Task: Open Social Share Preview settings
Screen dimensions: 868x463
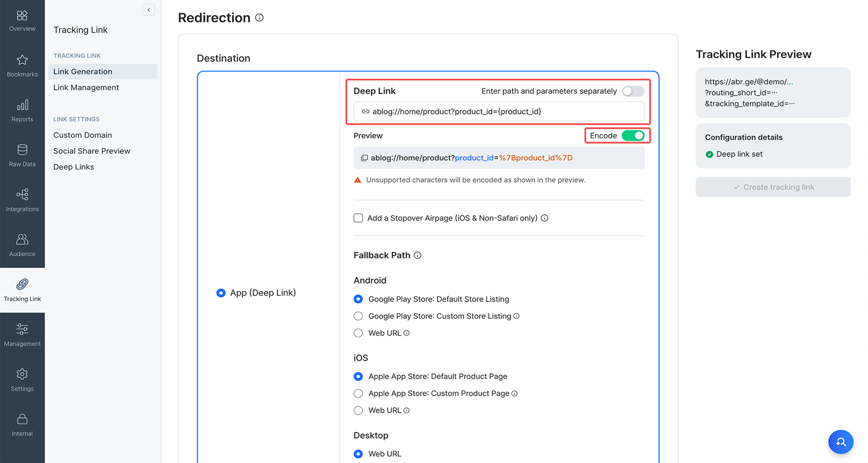Action: click(92, 151)
